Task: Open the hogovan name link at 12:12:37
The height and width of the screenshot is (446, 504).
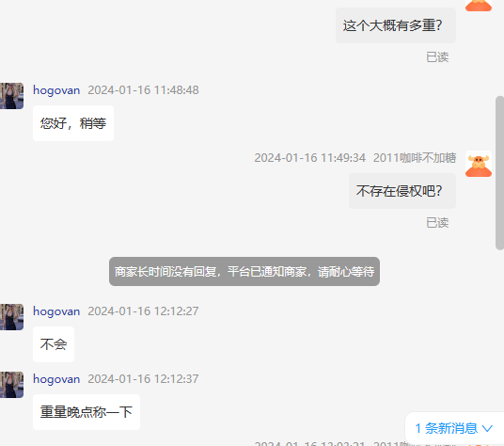Action: coord(56,379)
